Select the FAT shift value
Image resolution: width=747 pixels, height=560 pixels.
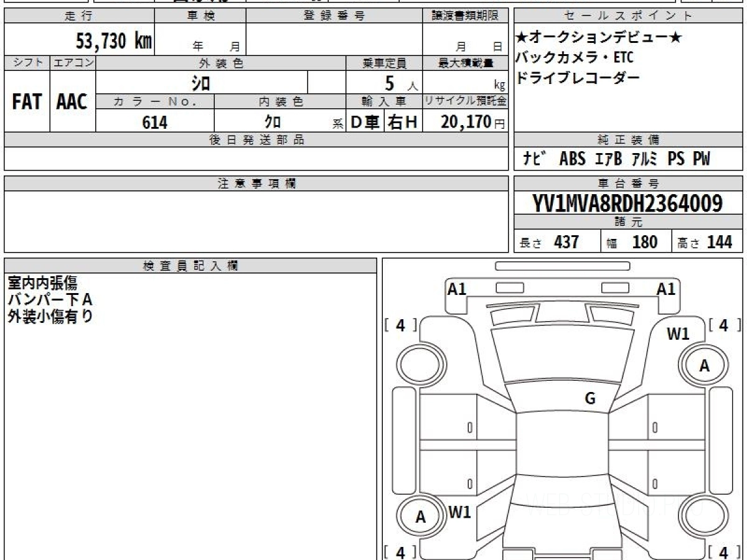tap(27, 101)
